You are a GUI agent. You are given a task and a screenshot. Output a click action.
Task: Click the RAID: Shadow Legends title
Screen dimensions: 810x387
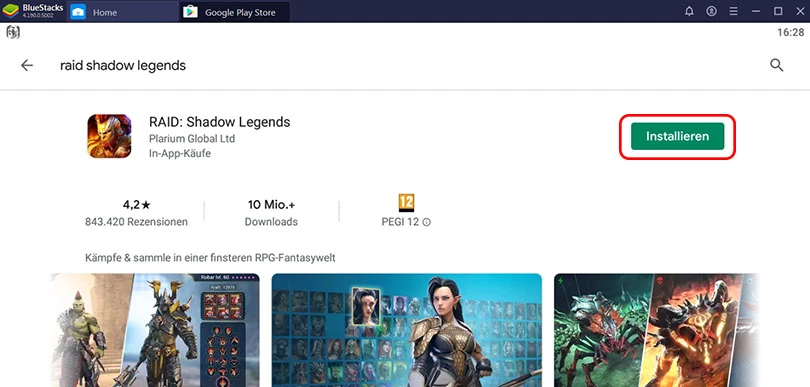pos(220,122)
